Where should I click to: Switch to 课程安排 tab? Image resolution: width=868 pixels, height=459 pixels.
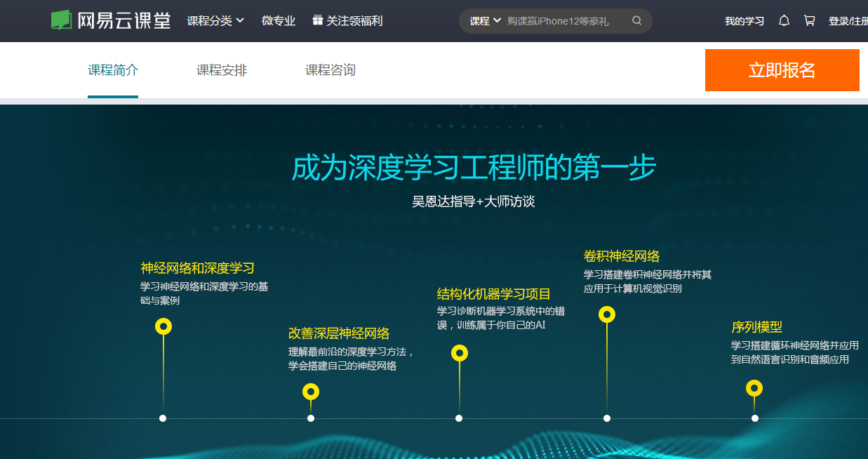(222, 70)
